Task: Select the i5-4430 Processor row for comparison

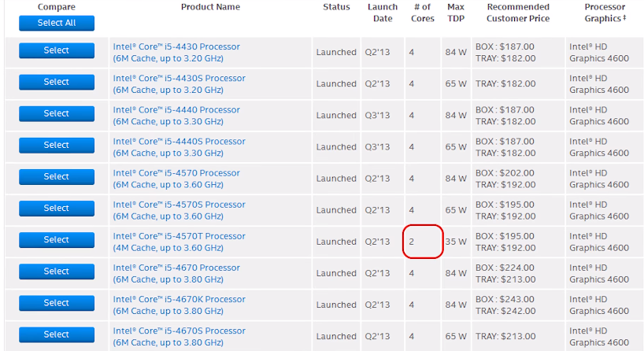Action: (57, 50)
